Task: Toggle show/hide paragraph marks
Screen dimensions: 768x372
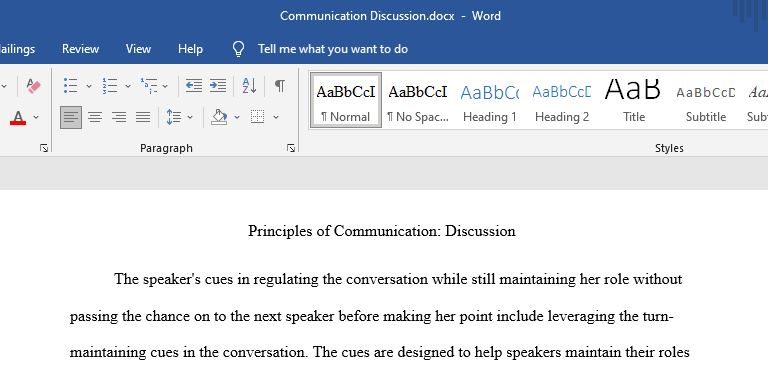Action: (280, 86)
